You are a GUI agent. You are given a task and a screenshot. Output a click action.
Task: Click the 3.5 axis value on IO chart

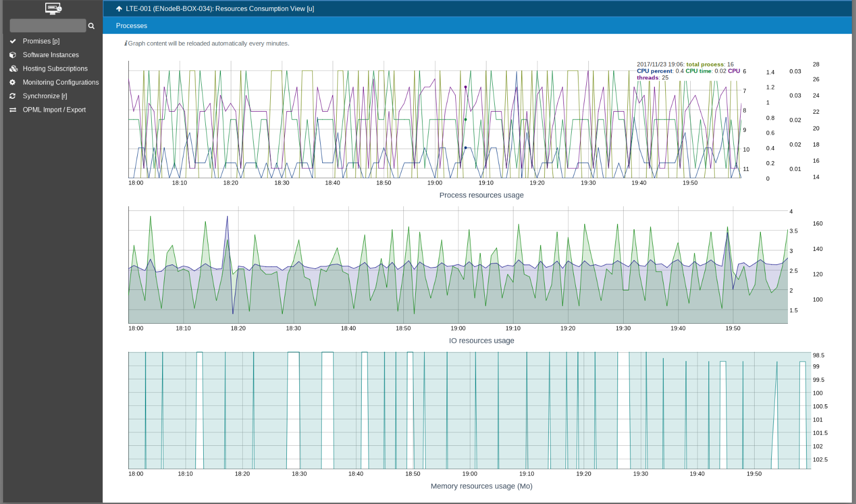[794, 231]
